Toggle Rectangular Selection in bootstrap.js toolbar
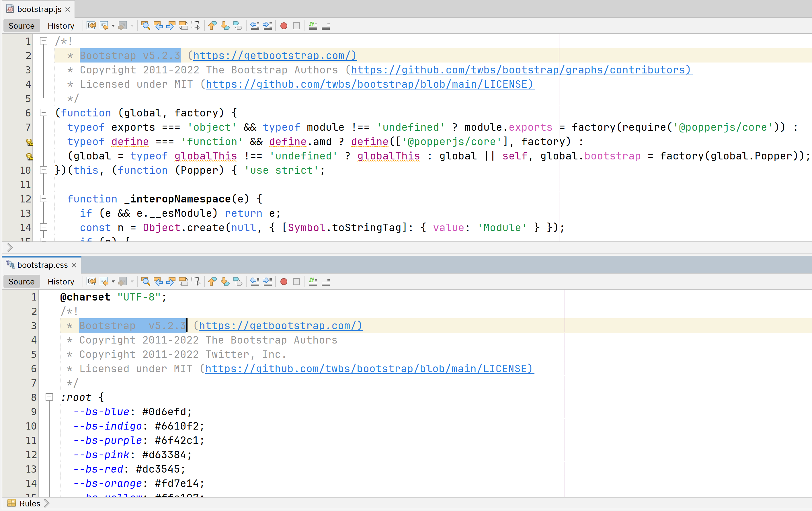 196,26
